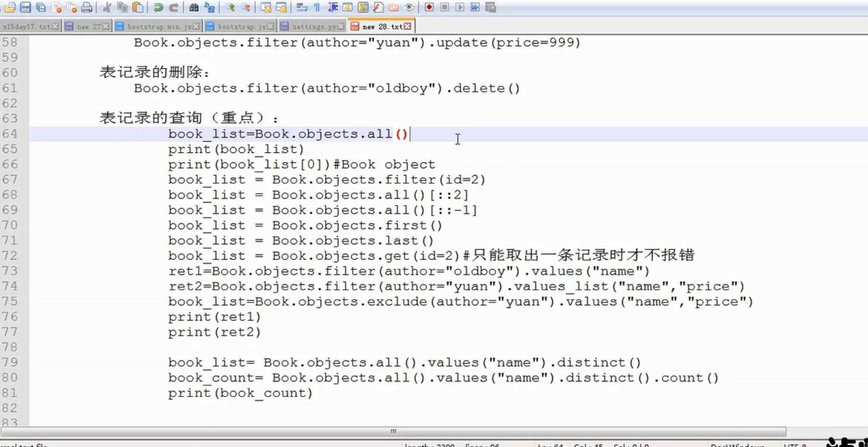The image size is (868, 447).
Task: Close the new 28.txt tab
Action: pyautogui.click(x=408, y=26)
